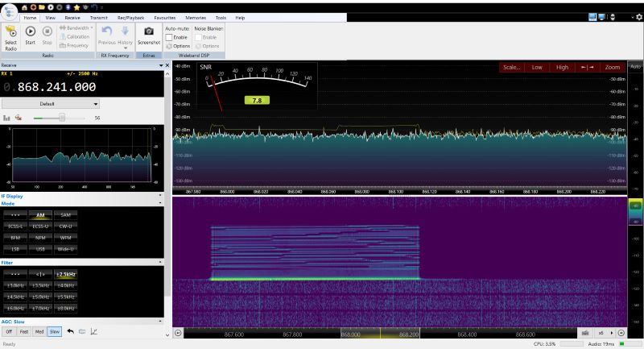Switch to the Memories tab

195,17
